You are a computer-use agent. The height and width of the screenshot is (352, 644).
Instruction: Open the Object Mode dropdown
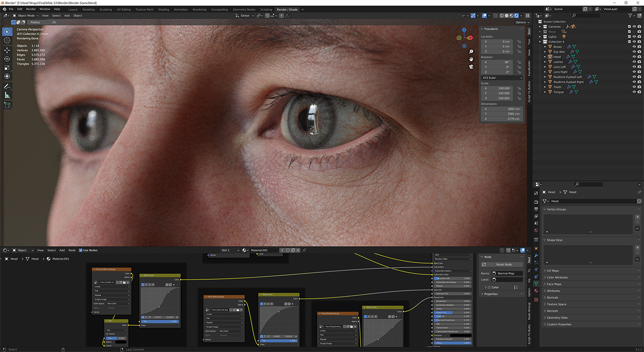point(27,15)
